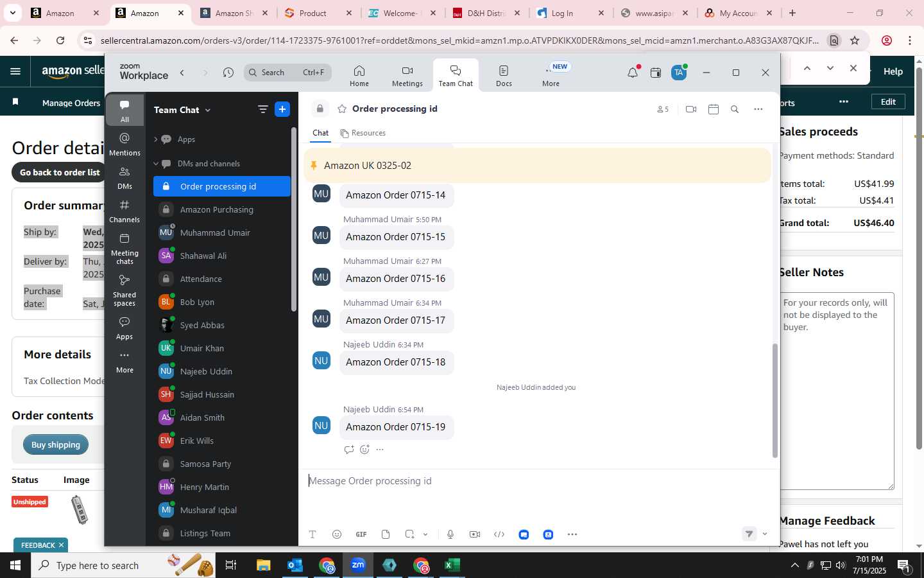The width and height of the screenshot is (924, 578).
Task: Open Zoom Home tab
Action: (x=359, y=76)
